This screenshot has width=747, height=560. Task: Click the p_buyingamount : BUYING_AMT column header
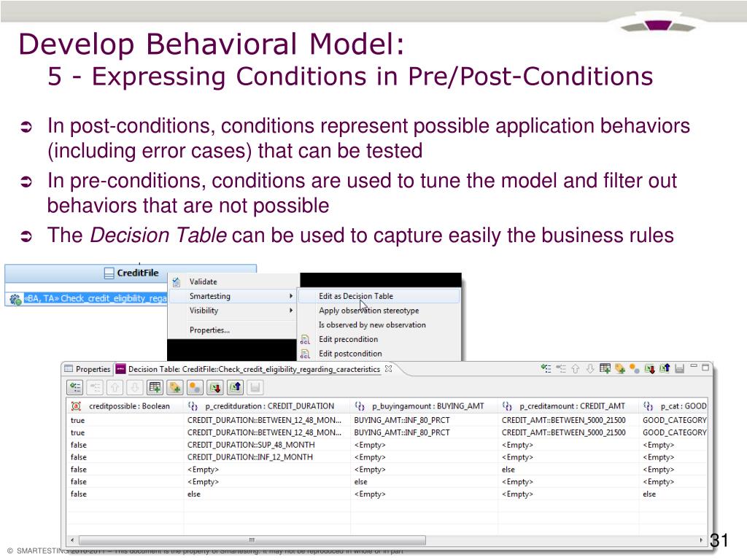click(x=424, y=406)
